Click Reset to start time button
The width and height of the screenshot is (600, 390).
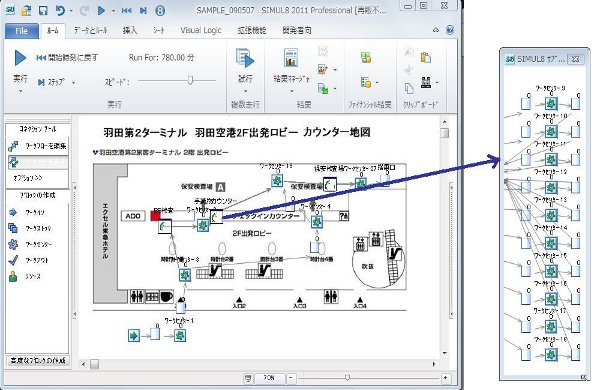67,57
